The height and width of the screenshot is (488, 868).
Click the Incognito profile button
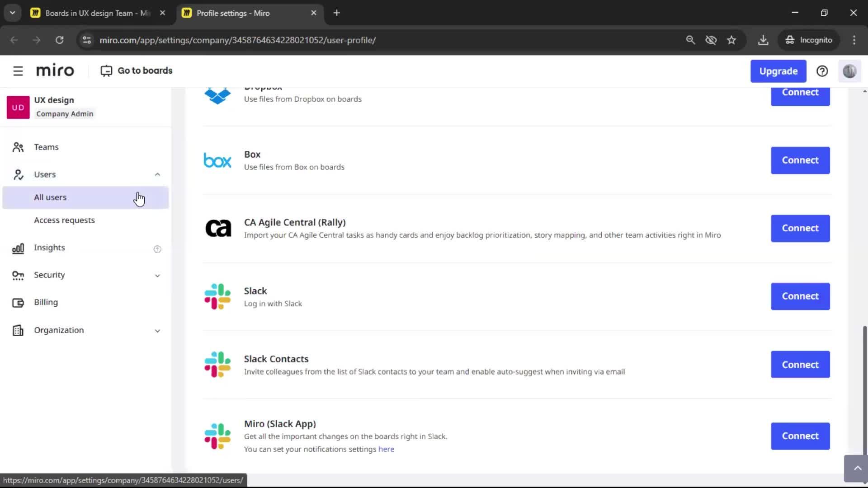(x=809, y=40)
